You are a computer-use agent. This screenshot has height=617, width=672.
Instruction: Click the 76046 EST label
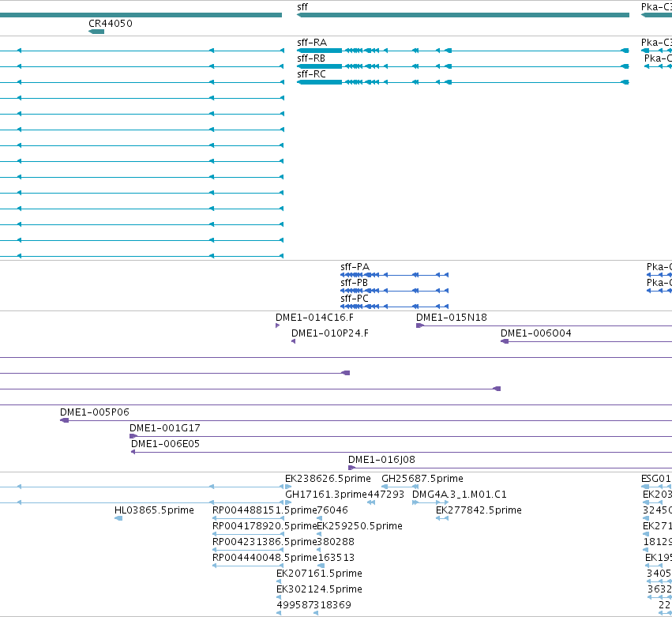point(332,510)
